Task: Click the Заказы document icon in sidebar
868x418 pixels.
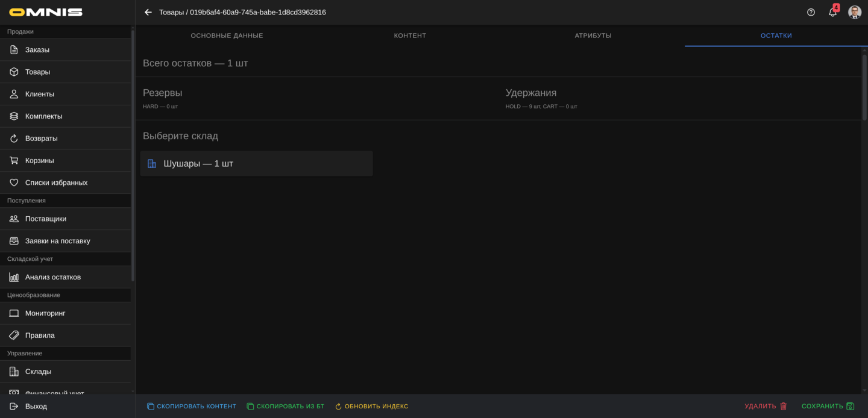Action: (14, 50)
